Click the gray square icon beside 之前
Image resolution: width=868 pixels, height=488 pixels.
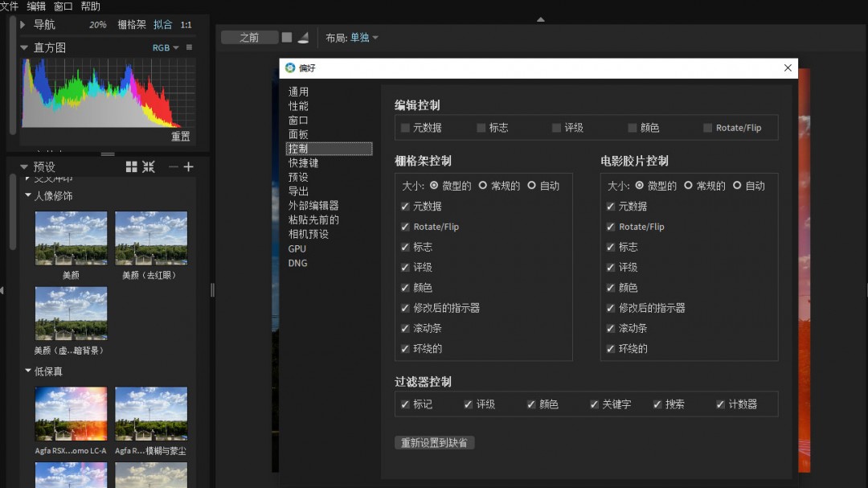click(x=287, y=37)
